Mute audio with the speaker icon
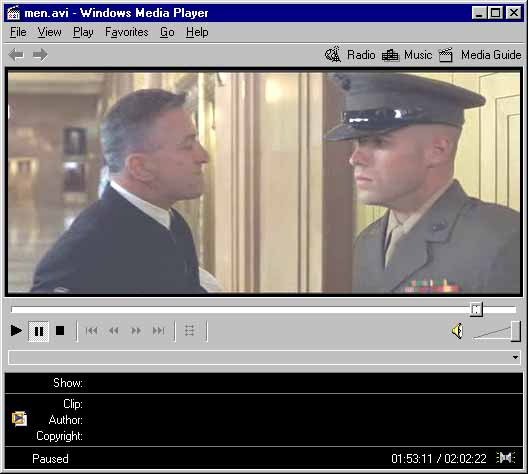 tap(457, 331)
